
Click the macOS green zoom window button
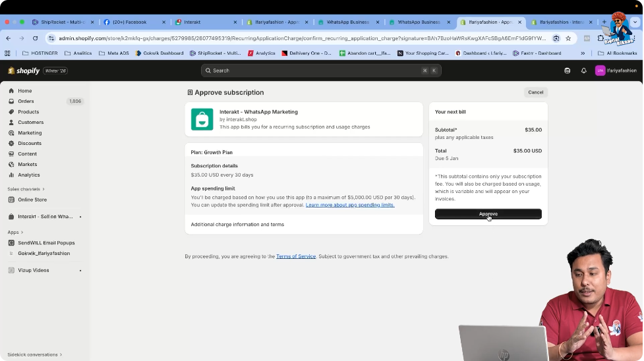22,22
